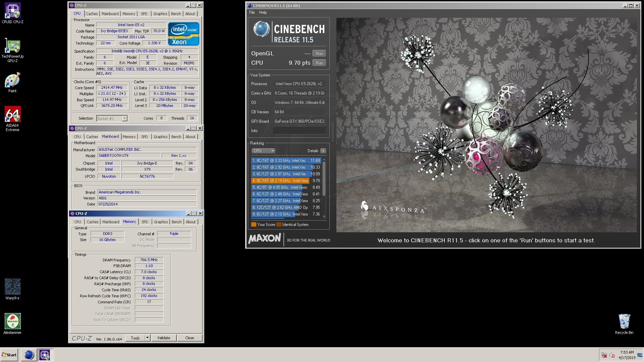Click the Close button in CPU-Z
Image resolution: width=644 pixels, height=362 pixels.
click(190, 338)
